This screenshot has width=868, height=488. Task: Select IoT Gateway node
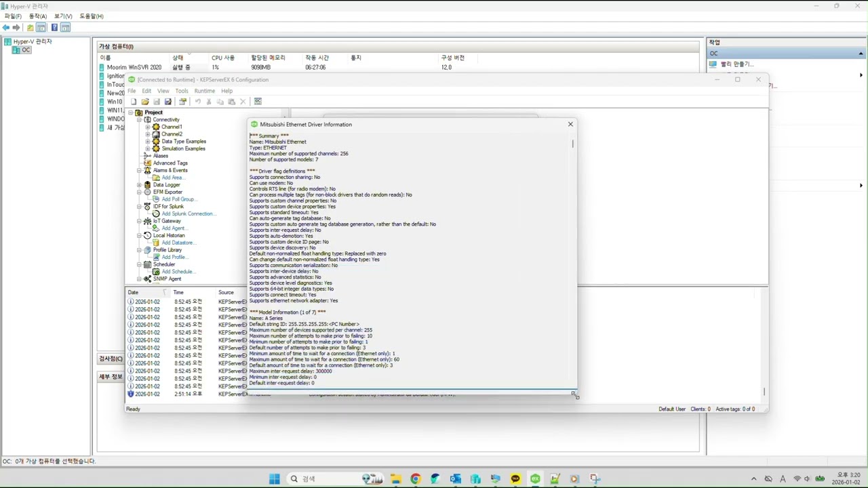[x=167, y=221]
